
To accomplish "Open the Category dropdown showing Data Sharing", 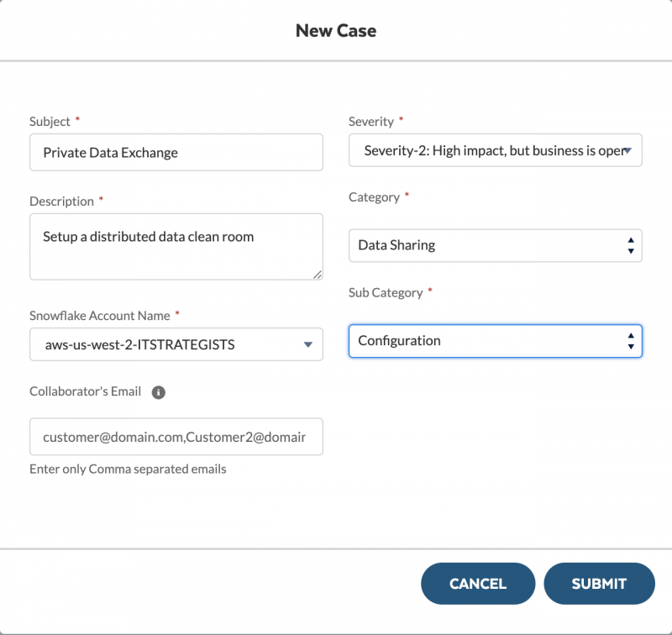I will [496, 245].
